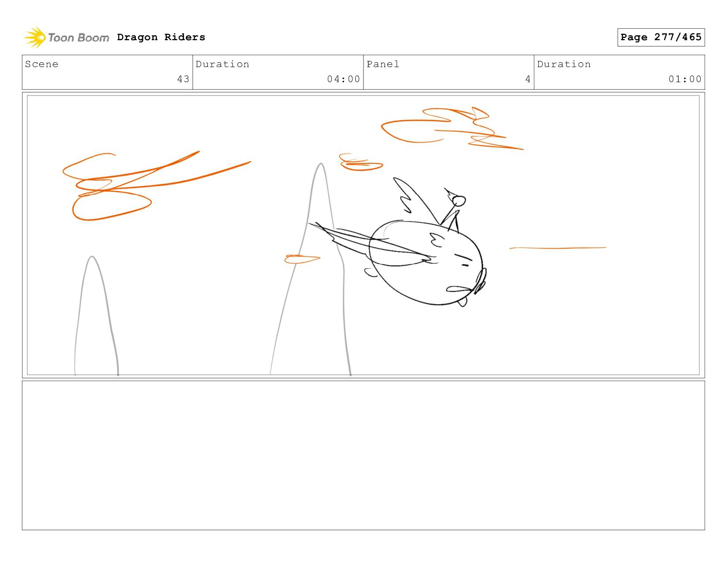Select the Dragon Riders project title
Viewport: 728px width, 563px height.
161,37
